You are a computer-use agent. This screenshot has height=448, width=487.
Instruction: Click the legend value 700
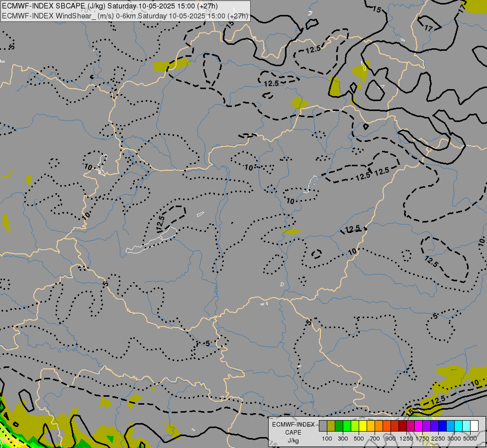(375, 439)
